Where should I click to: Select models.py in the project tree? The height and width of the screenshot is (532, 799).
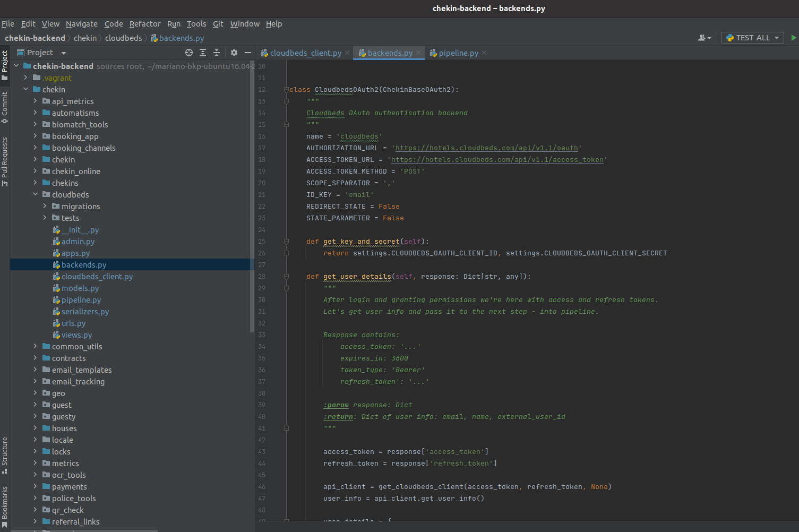80,288
